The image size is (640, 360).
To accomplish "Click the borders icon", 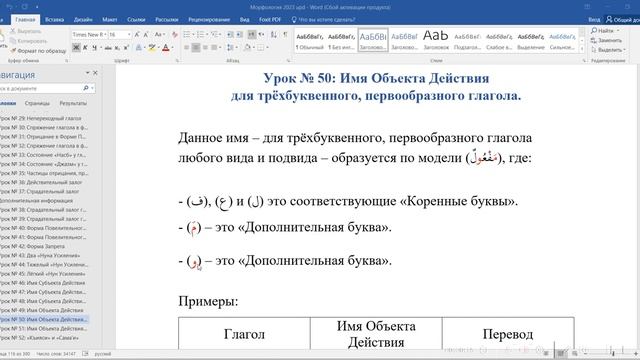I will click(x=260, y=48).
